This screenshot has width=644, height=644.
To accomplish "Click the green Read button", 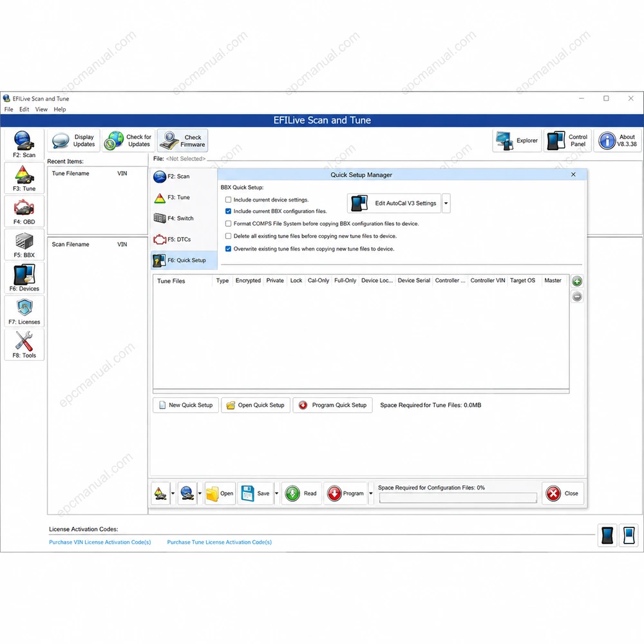I will (x=301, y=493).
